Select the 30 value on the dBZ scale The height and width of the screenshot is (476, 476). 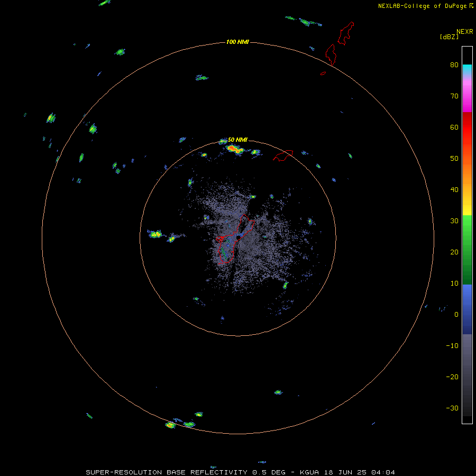pyautogui.click(x=454, y=221)
